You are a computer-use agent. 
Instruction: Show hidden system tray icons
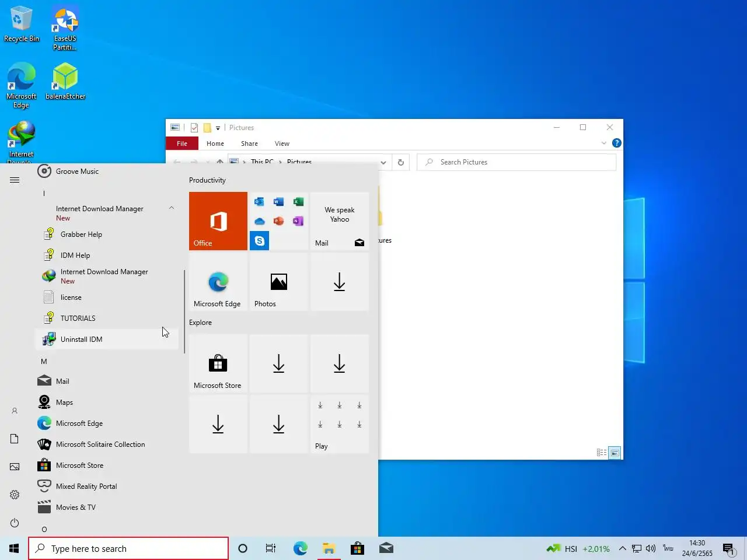pyautogui.click(x=623, y=548)
